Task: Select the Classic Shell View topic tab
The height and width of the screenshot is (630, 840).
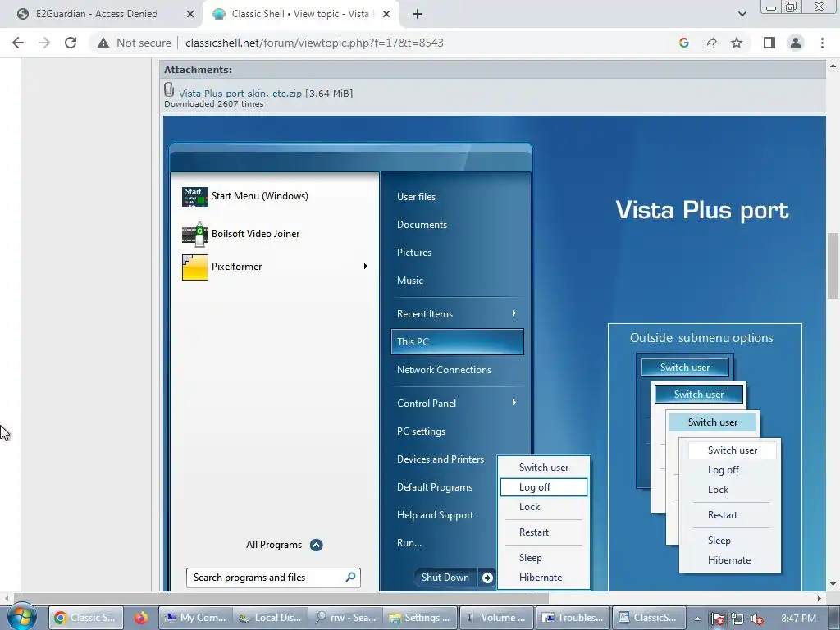Action: point(300,14)
